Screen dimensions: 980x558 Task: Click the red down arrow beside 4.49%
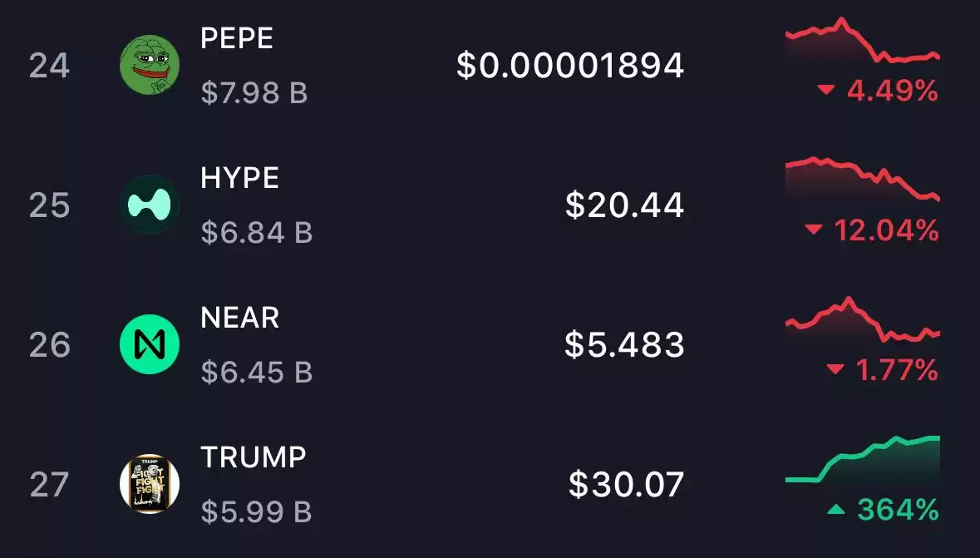[x=826, y=91]
